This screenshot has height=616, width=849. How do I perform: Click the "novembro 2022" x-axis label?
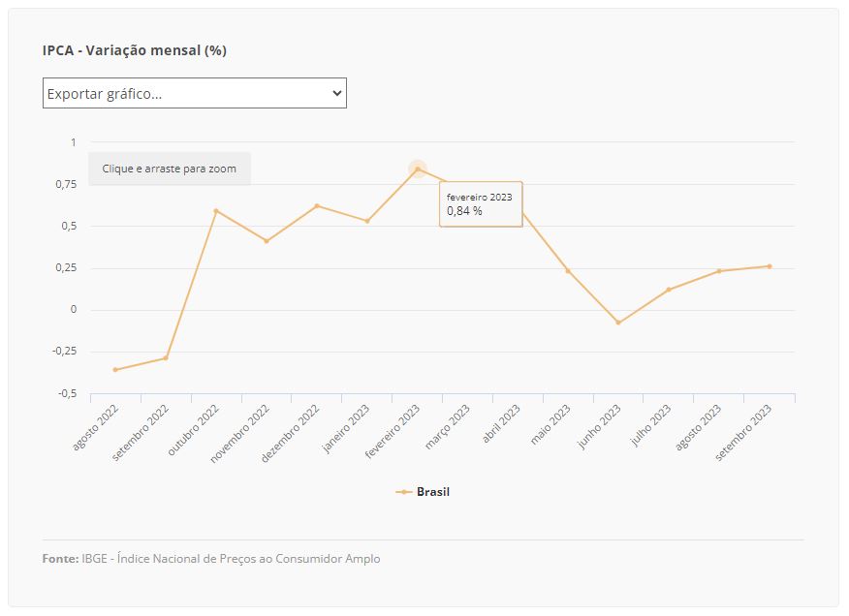[x=239, y=434]
